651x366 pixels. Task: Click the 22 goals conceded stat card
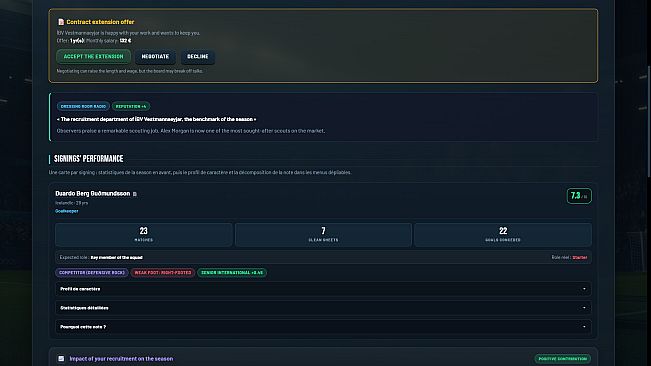(x=503, y=235)
